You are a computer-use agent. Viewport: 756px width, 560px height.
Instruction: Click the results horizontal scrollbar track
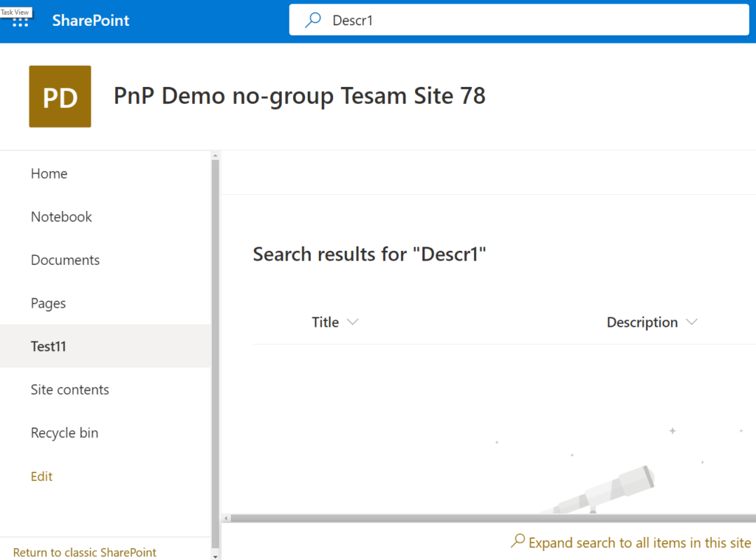click(493, 518)
